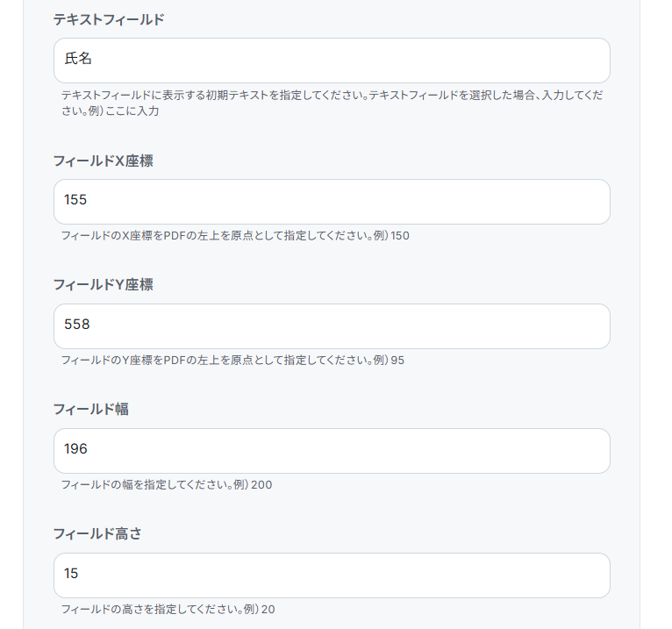Click the width hint ending 例) 200
Image resolution: width=672 pixels, height=629 pixels.
click(x=167, y=485)
